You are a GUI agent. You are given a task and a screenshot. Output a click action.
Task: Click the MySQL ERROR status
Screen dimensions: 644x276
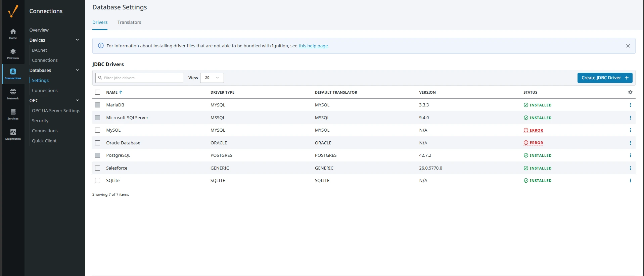(533, 130)
